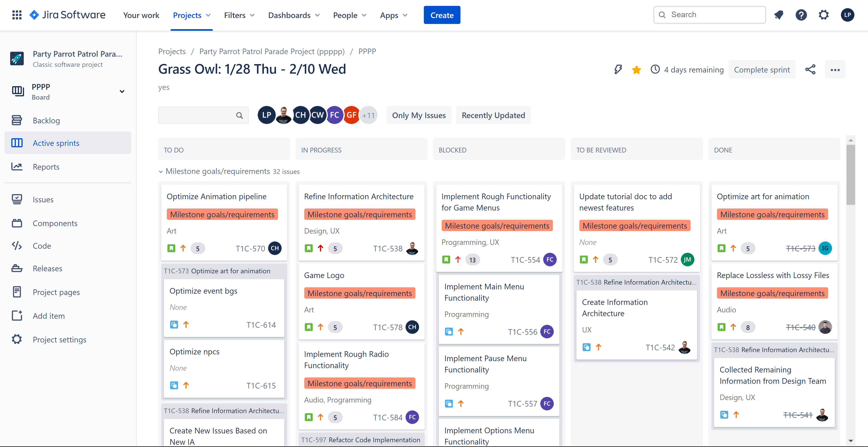
Task: Click the Milestone goals/requirements label on T1C-570
Action: [222, 214]
